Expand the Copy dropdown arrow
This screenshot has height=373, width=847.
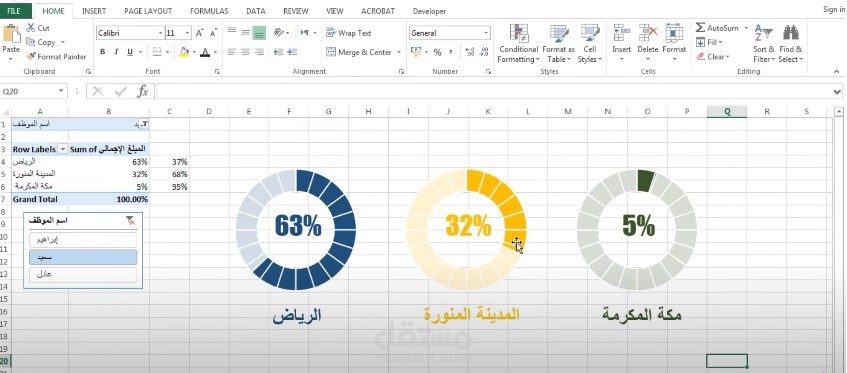pyautogui.click(x=63, y=42)
